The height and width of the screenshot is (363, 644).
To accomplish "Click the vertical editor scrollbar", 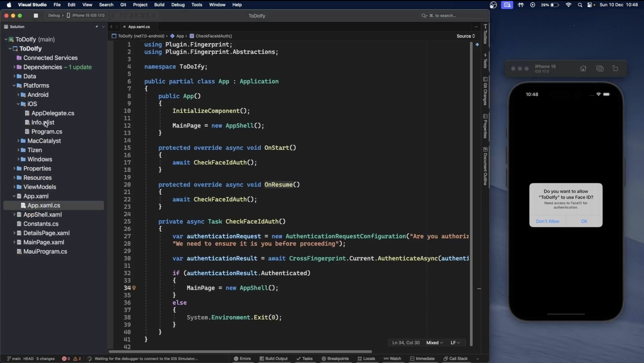I will [471, 194].
